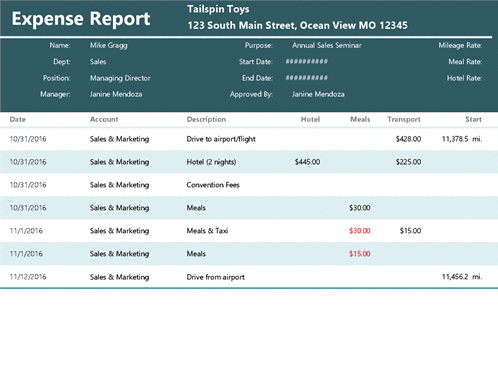Click the Hotel (2 nights) description
Screen dimensions: 498x382
(x=211, y=162)
